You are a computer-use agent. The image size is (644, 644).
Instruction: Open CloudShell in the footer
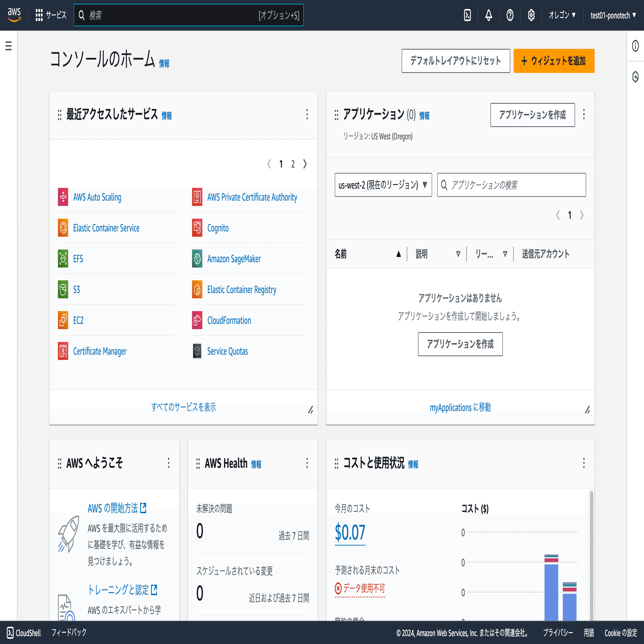coord(24,633)
